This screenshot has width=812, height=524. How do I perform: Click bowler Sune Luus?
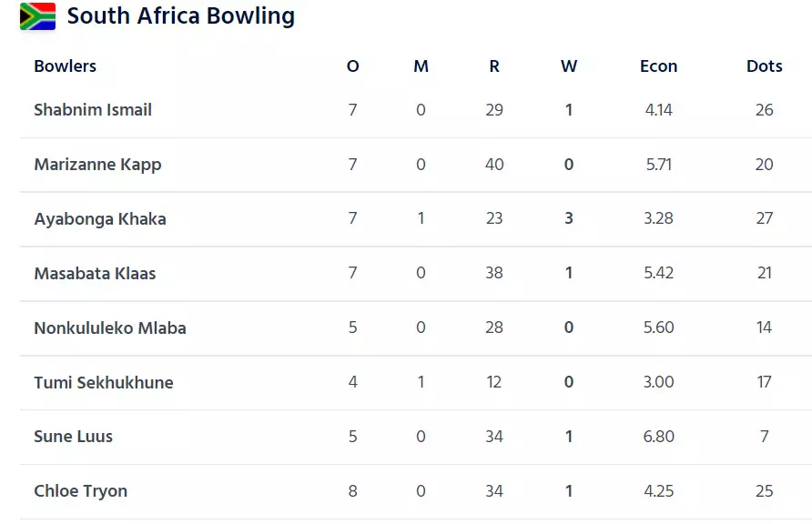(73, 437)
